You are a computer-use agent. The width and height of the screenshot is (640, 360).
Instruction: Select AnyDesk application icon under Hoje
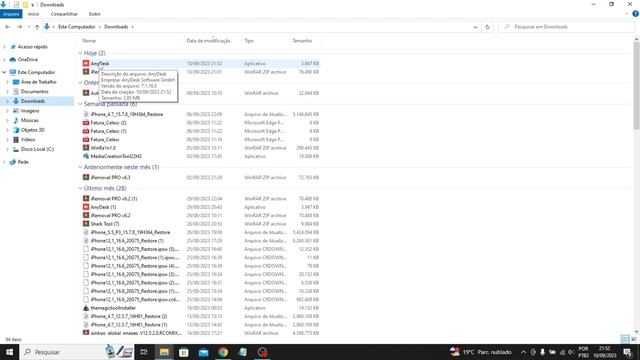point(86,63)
